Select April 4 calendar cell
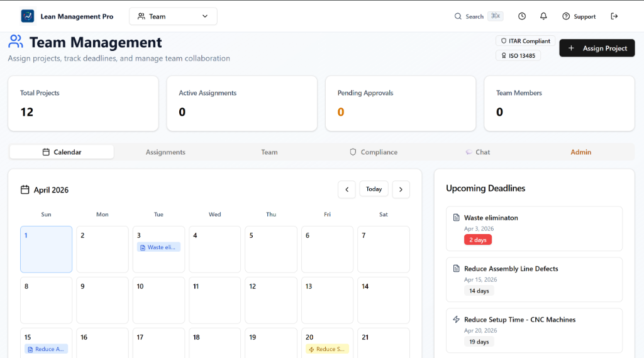This screenshot has width=644, height=358. coord(215,249)
